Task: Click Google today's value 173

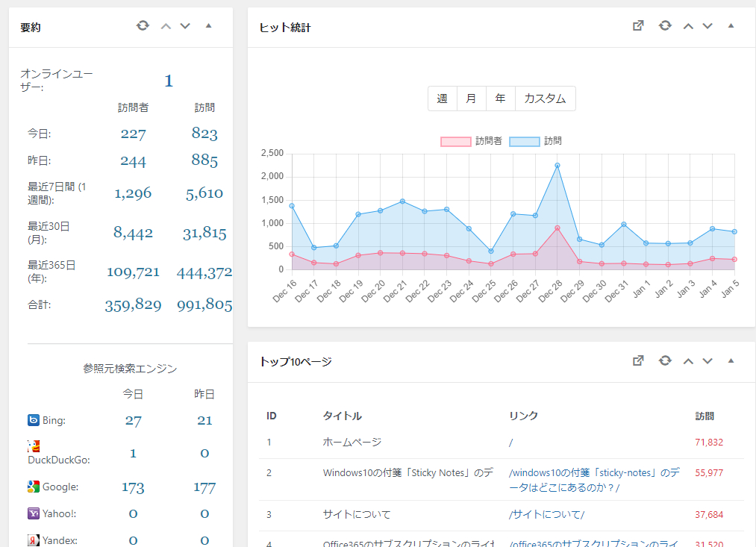Action: point(133,487)
